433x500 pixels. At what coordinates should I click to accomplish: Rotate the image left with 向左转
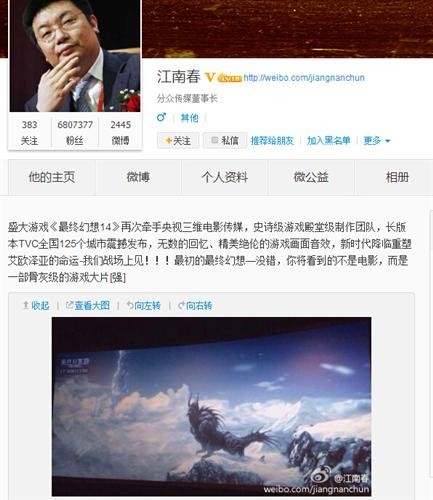tap(144, 305)
